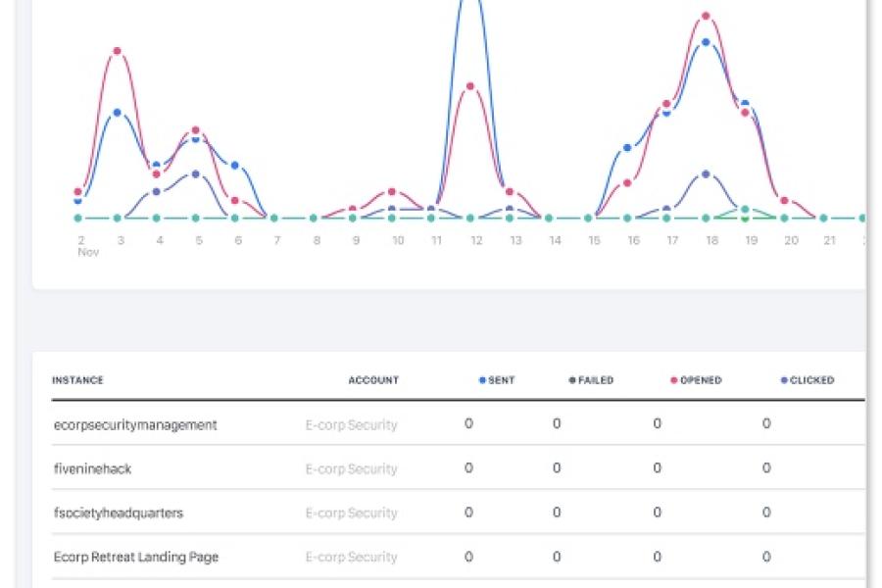
Task: Open the fiveninehack instance row
Action: tap(92, 468)
